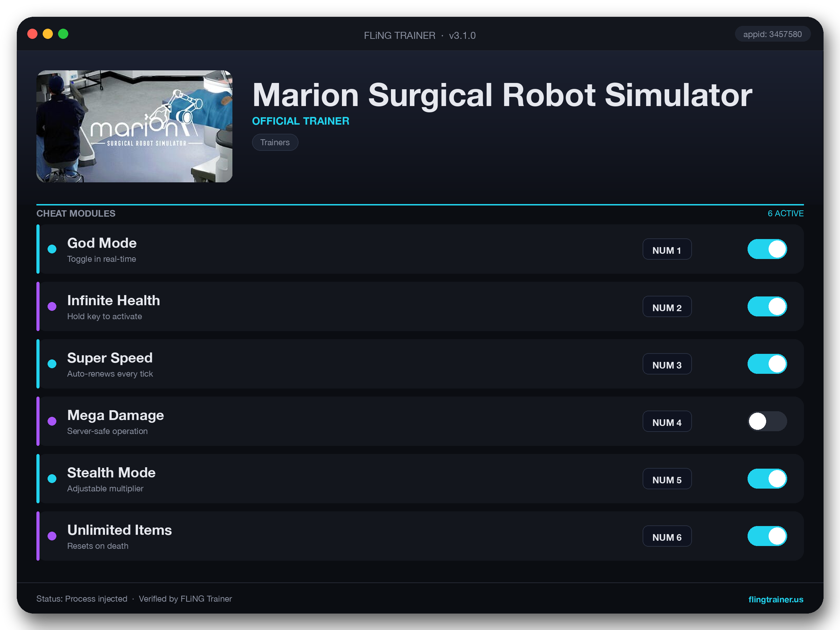Select the NUM 3 hotkey badge
This screenshot has height=630, width=840.
pyautogui.click(x=667, y=364)
